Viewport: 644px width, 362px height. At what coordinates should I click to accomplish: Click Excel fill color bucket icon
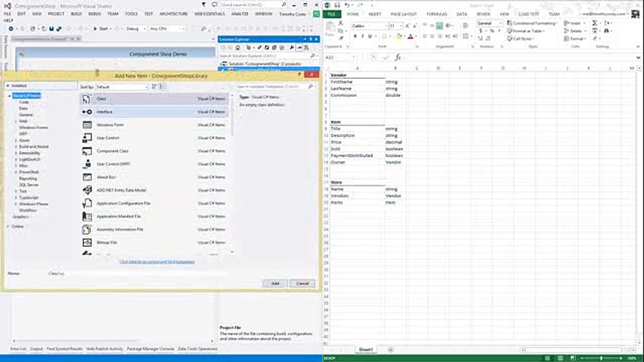(x=399, y=36)
